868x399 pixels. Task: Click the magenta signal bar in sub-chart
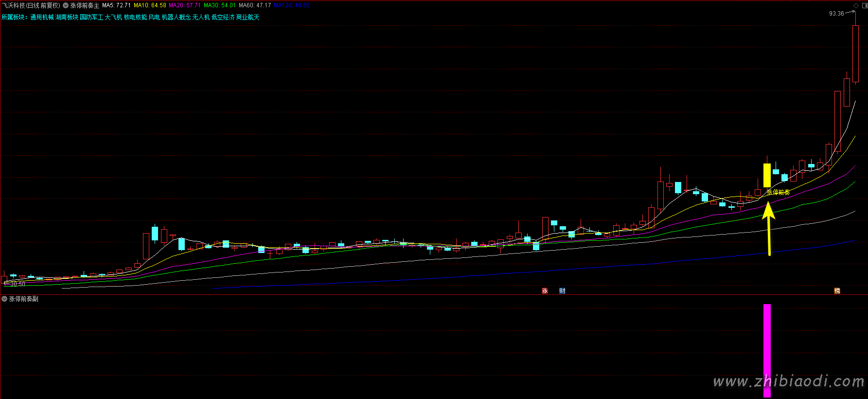pyautogui.click(x=767, y=350)
